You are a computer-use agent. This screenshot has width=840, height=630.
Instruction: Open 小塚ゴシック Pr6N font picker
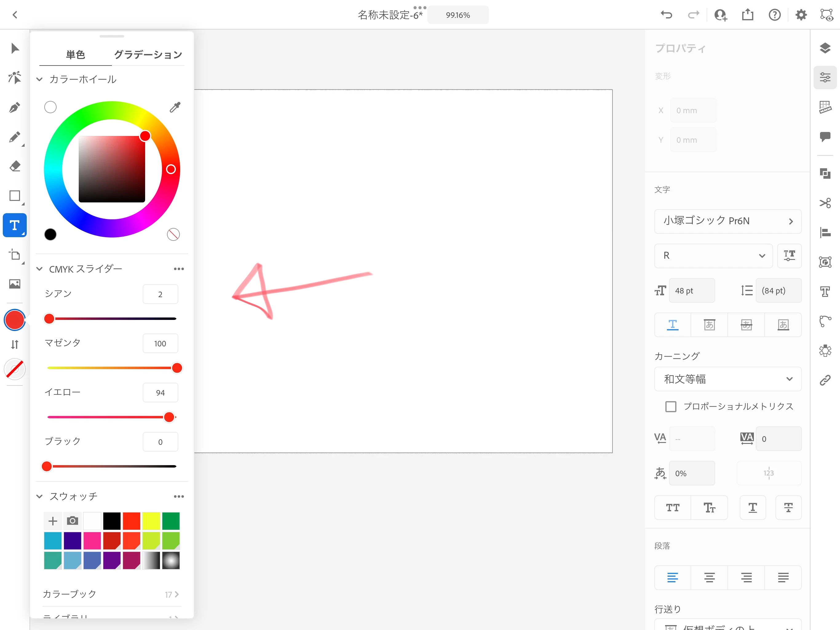[x=727, y=221]
